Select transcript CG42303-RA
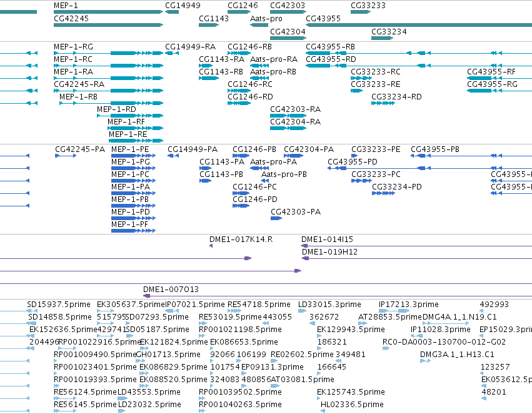The height and width of the screenshot is (414, 532). tap(288, 116)
